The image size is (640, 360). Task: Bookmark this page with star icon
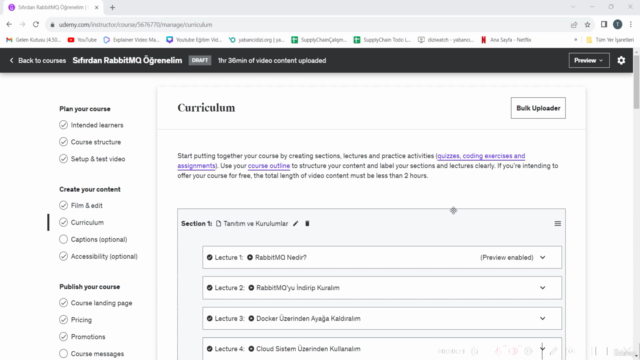[x=587, y=25]
